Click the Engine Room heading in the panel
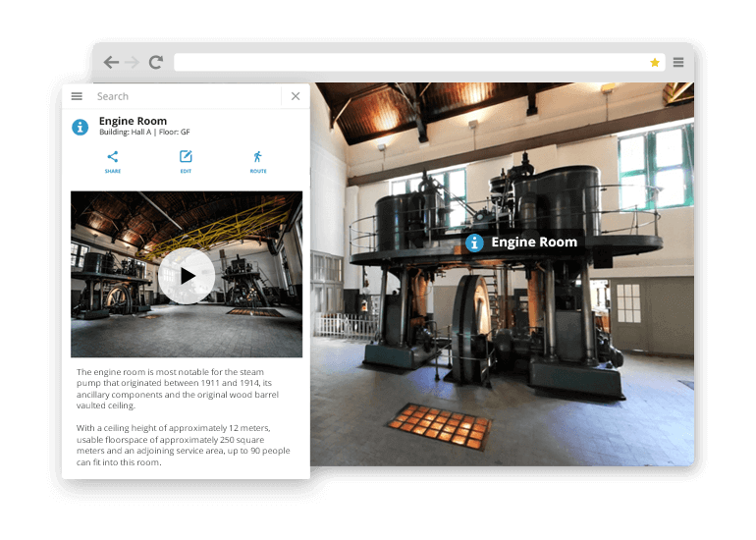 (x=133, y=121)
